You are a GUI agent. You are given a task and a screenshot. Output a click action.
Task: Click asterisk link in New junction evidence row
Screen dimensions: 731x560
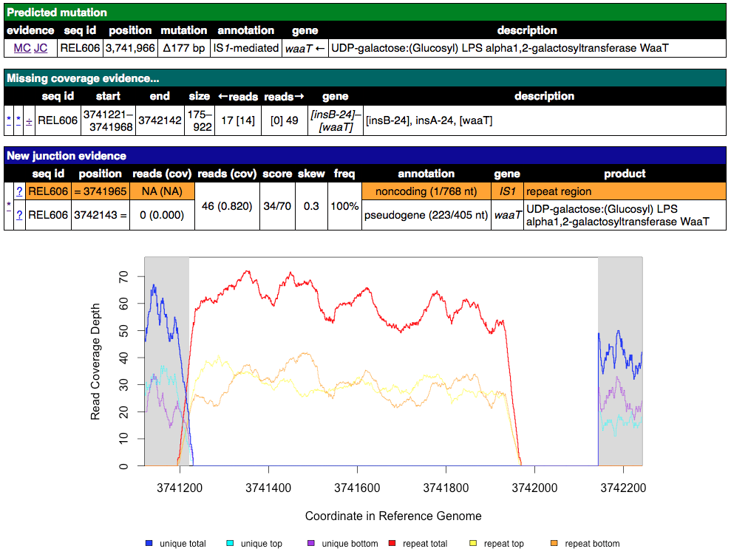click(8, 207)
